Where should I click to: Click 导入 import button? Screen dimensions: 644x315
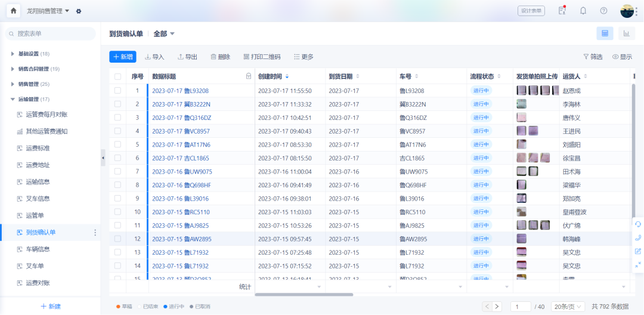click(x=154, y=57)
